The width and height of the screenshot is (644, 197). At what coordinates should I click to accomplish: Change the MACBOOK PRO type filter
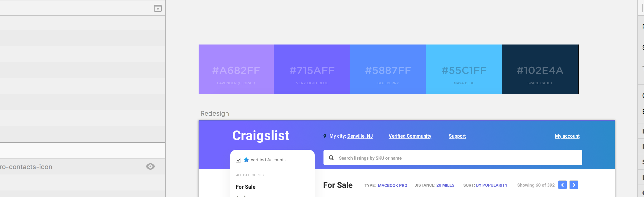coord(392,185)
